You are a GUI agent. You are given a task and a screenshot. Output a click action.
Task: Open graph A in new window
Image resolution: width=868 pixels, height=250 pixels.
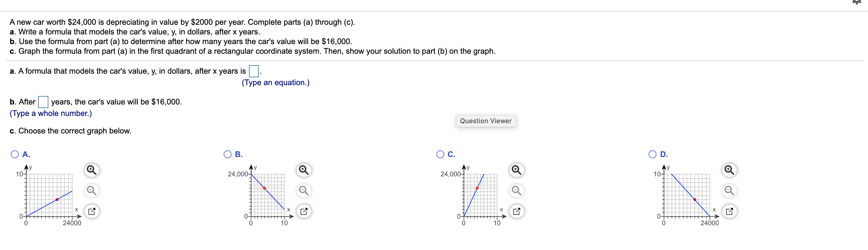[x=92, y=211]
